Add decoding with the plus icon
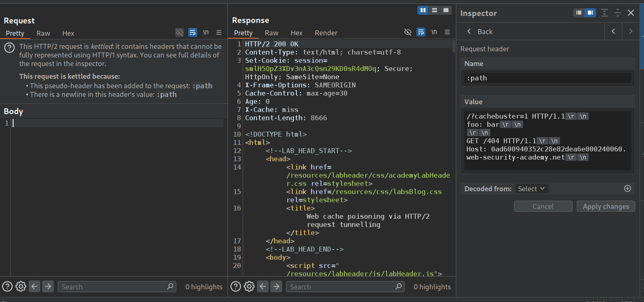This screenshot has height=302, width=644. point(627,188)
